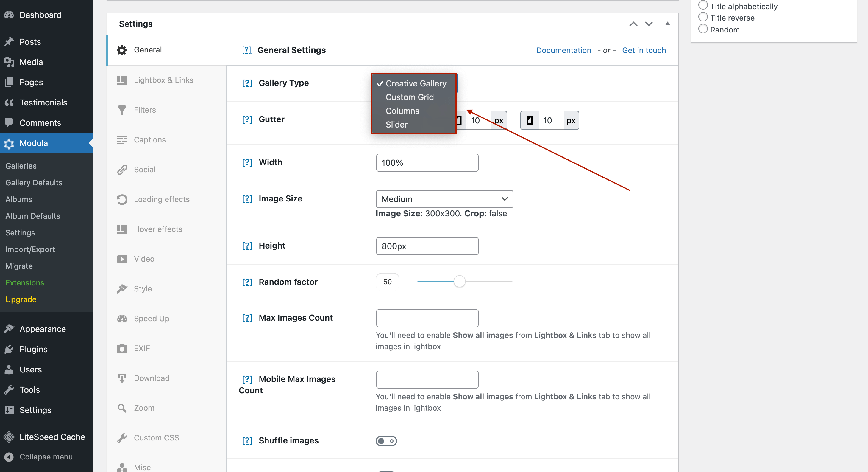Screen dimensions: 868x472
Task: Click the Height input field
Action: pyautogui.click(x=427, y=246)
